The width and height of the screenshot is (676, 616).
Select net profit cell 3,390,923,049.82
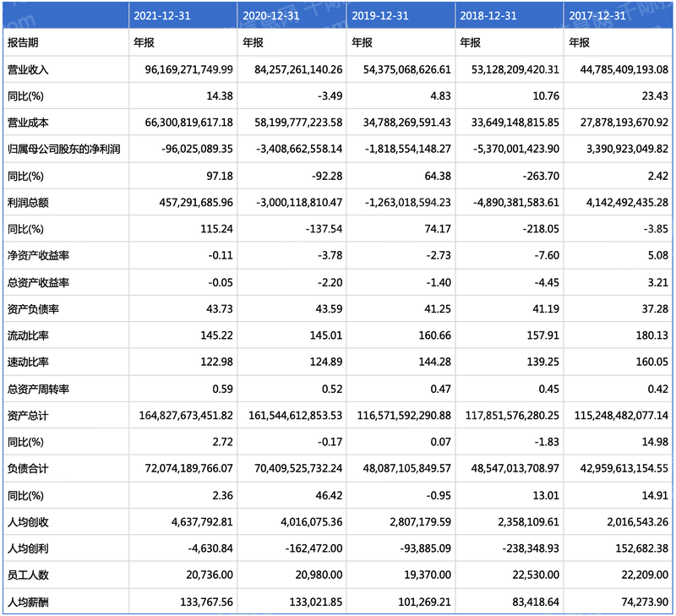click(627, 150)
